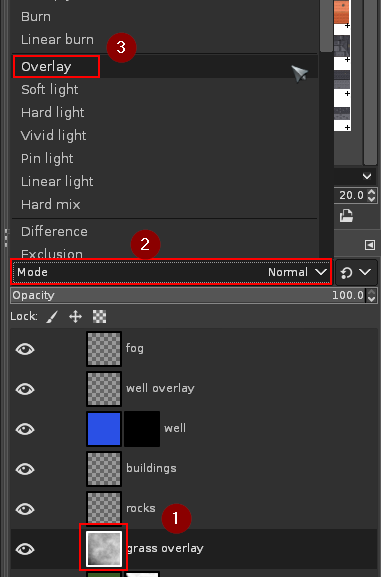Hide the fog layer
The height and width of the screenshot is (577, 381).
(x=25, y=349)
